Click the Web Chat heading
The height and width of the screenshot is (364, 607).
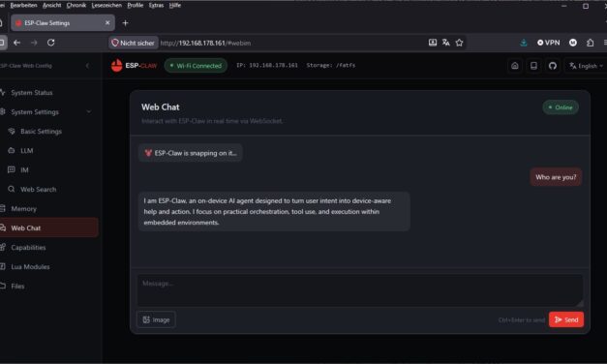(x=161, y=107)
